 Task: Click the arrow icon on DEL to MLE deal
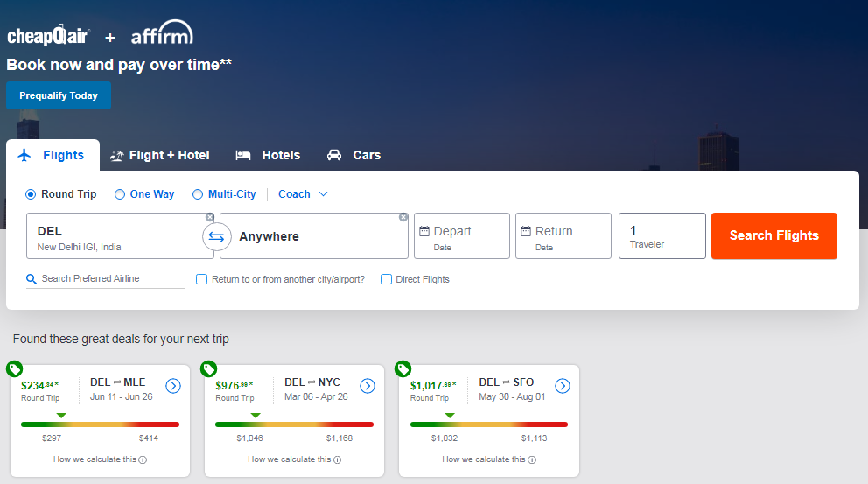point(173,386)
